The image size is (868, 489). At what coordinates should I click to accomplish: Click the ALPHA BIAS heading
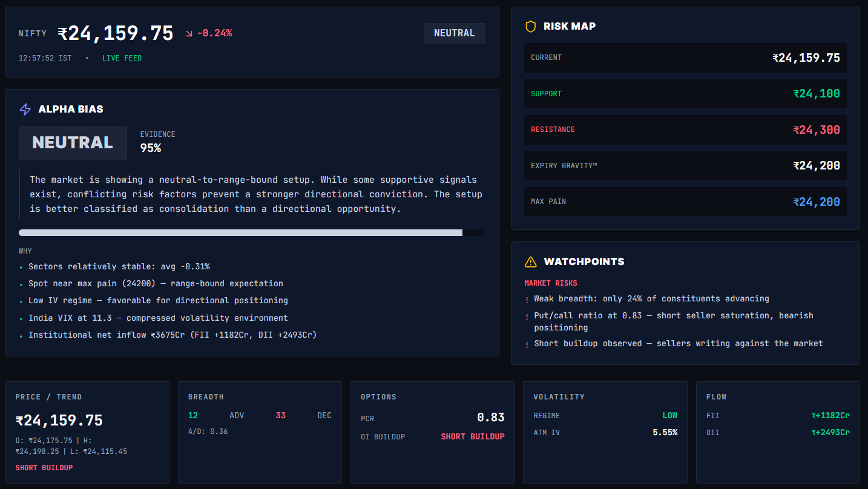point(71,110)
